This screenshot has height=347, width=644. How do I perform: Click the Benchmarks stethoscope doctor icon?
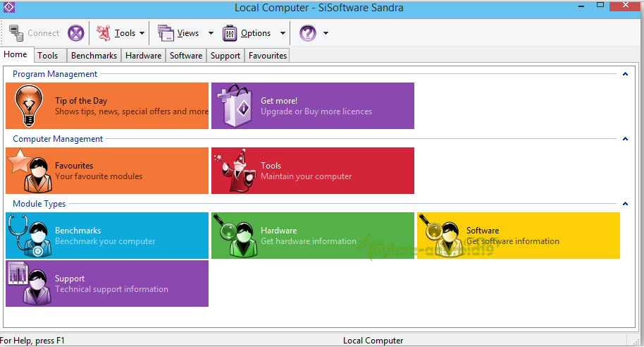(30, 236)
